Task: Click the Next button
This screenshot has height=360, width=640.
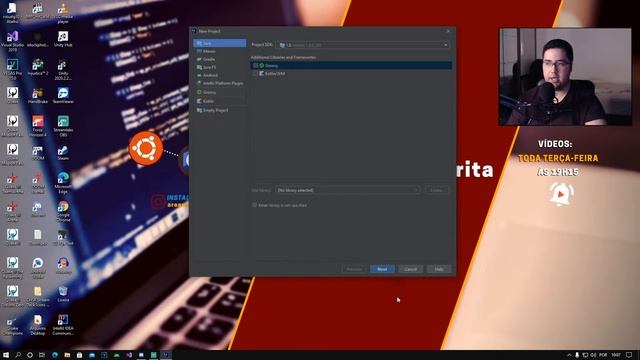Action: pos(382,269)
